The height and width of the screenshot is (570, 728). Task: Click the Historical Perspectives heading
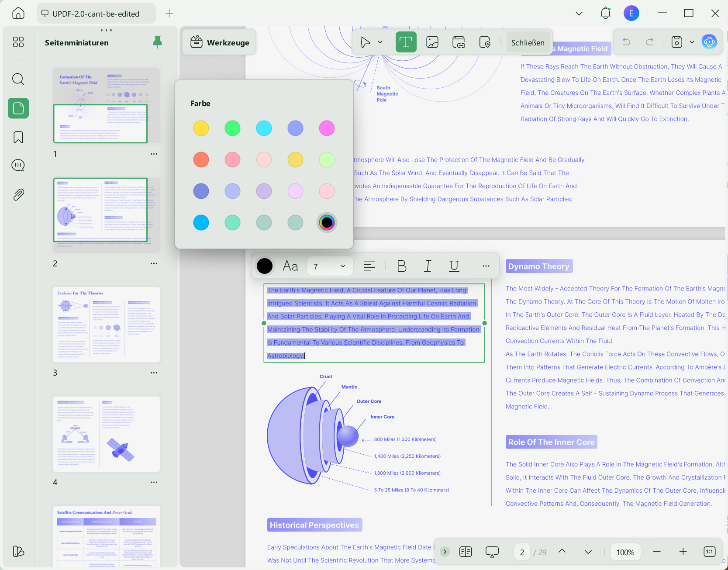pyautogui.click(x=314, y=525)
